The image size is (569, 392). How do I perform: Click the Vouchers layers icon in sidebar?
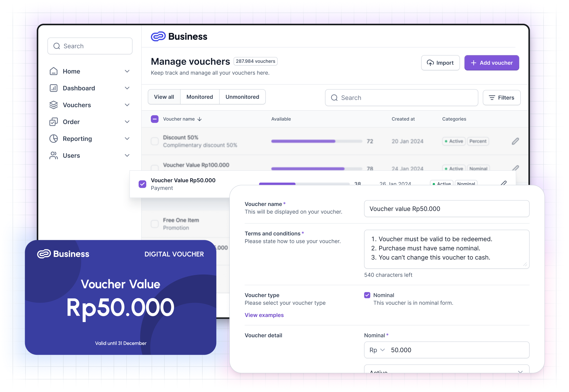click(x=53, y=105)
